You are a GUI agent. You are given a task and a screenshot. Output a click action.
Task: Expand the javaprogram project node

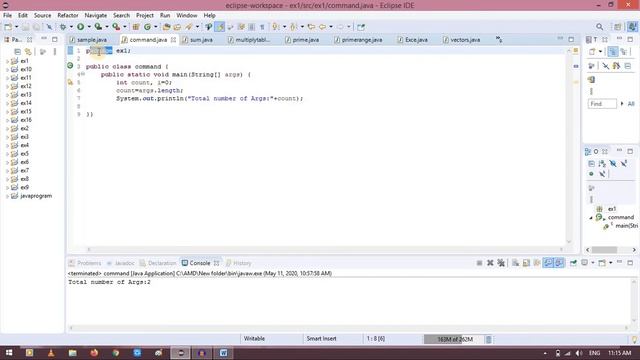point(7,196)
